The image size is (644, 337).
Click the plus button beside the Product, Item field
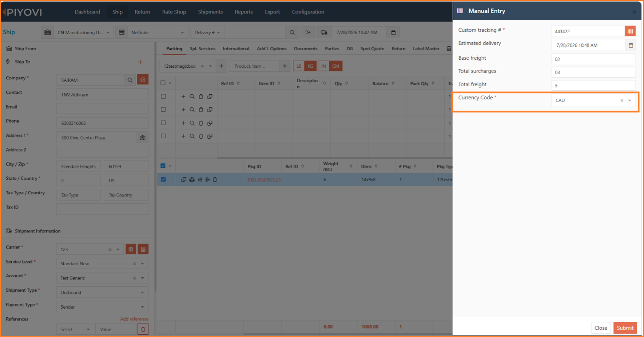(285, 66)
